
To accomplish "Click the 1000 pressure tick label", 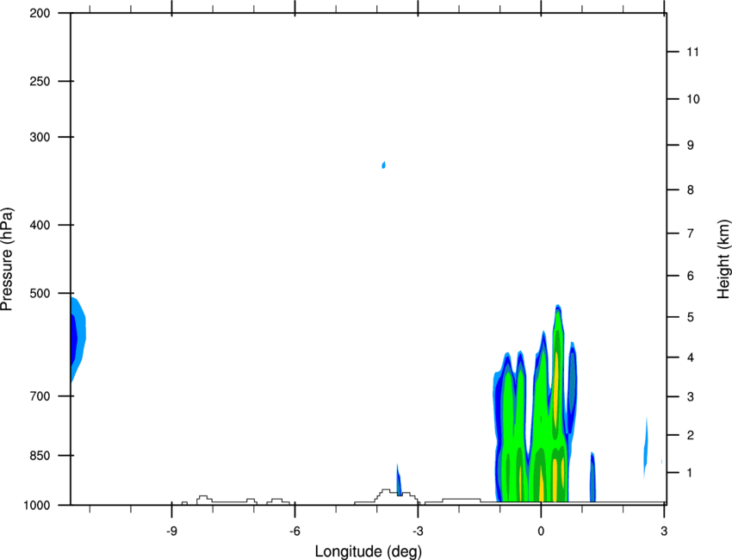I will [37, 506].
